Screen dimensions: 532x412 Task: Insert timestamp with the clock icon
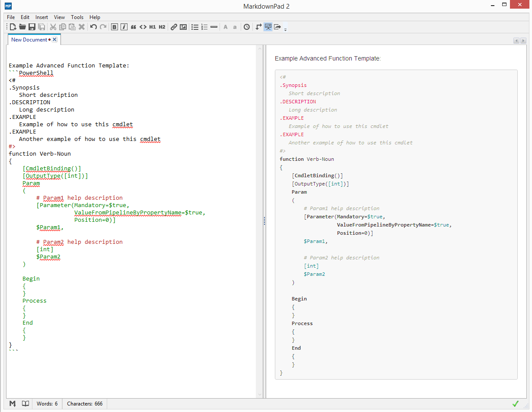[x=246, y=27]
